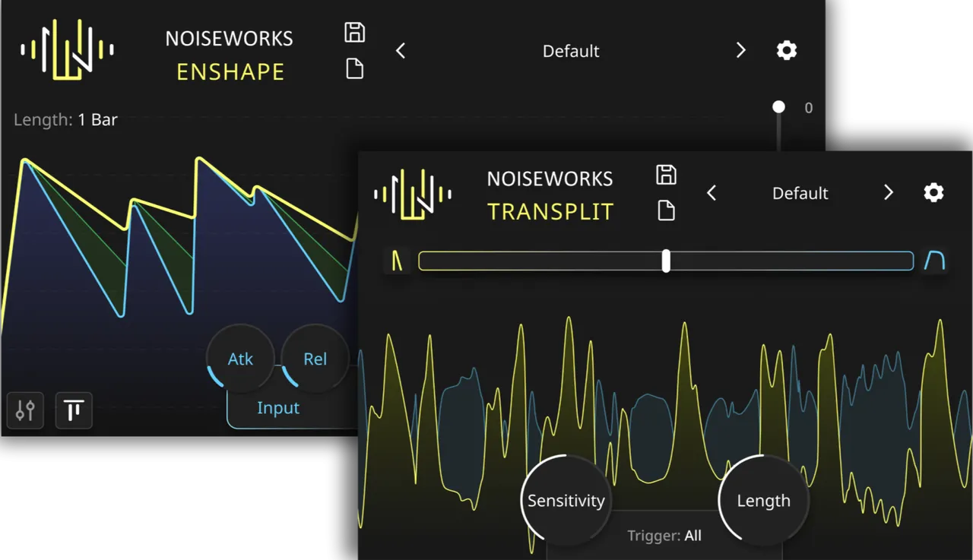Screen dimensions: 973x560
Task: Go to the previous Enshape preset
Action: coord(401,51)
